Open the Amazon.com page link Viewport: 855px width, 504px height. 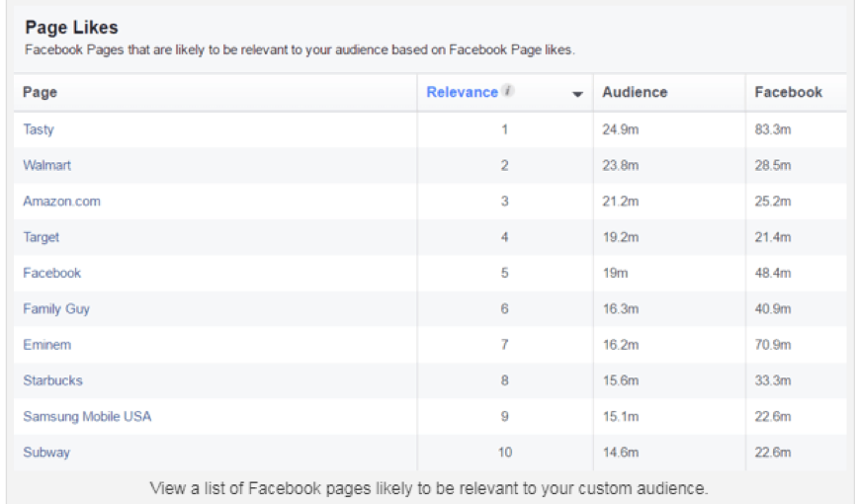(61, 201)
